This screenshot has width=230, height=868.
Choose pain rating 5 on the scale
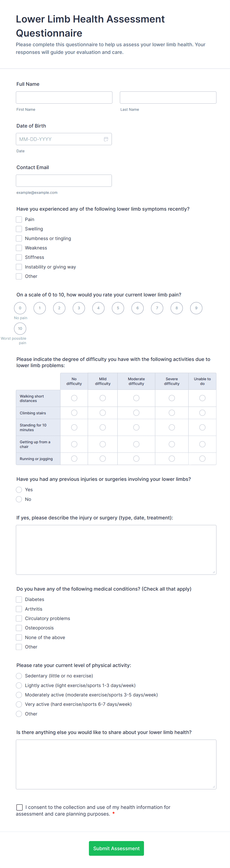click(x=118, y=308)
